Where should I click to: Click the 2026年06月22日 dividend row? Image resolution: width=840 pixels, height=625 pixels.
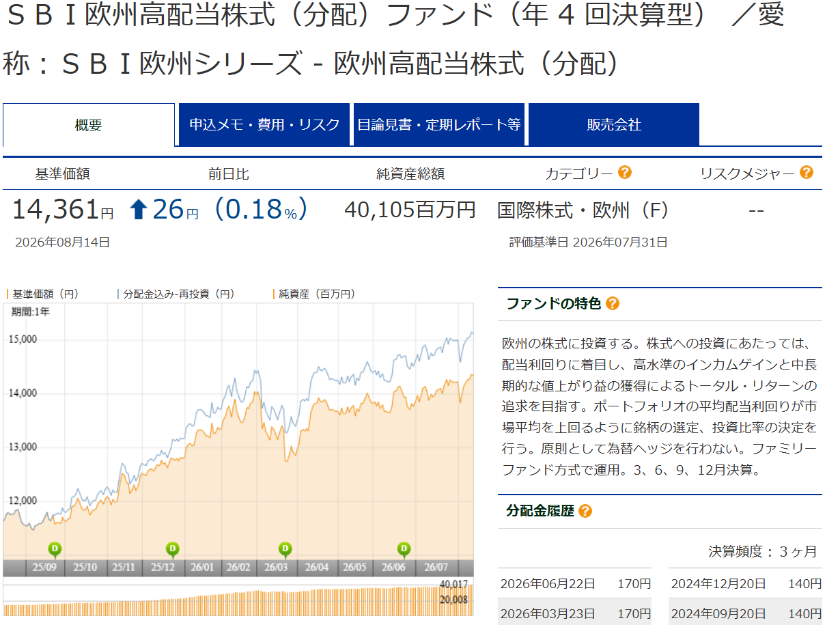tap(574, 584)
